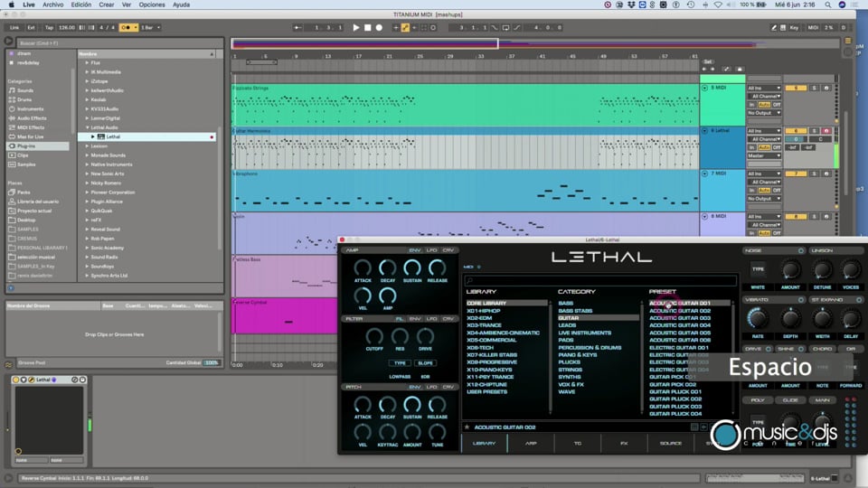The image size is (868, 488).
Task: Open the Instruments browser category
Action: tap(30, 109)
